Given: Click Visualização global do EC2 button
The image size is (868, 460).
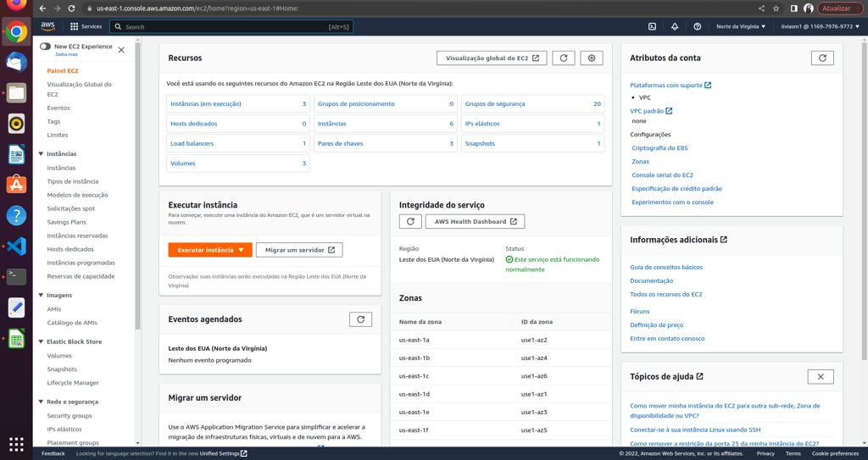Looking at the screenshot, I should coord(492,58).
